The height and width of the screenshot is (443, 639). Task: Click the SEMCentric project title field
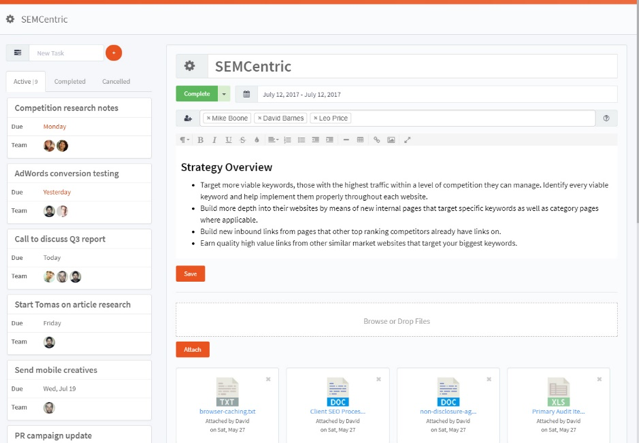[412, 66]
